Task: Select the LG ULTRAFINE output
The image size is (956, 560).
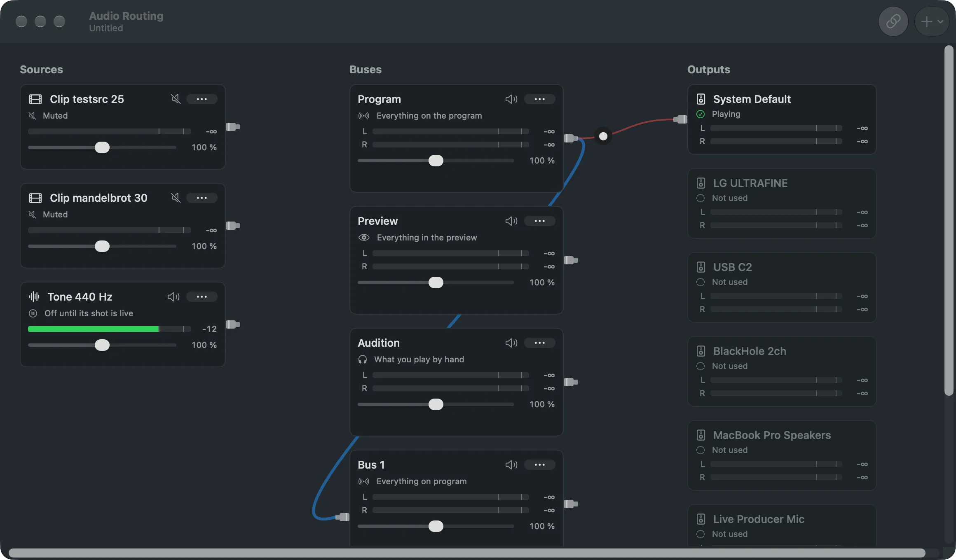Action: [x=782, y=203]
